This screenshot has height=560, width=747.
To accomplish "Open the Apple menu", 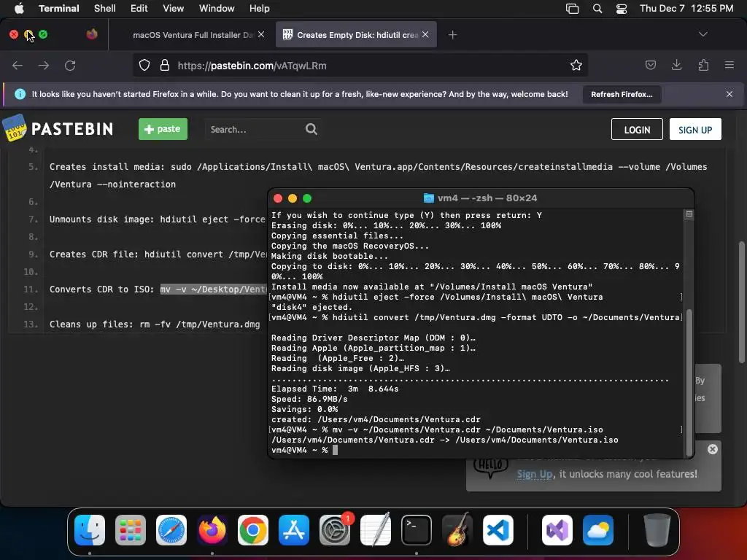I will (19, 8).
